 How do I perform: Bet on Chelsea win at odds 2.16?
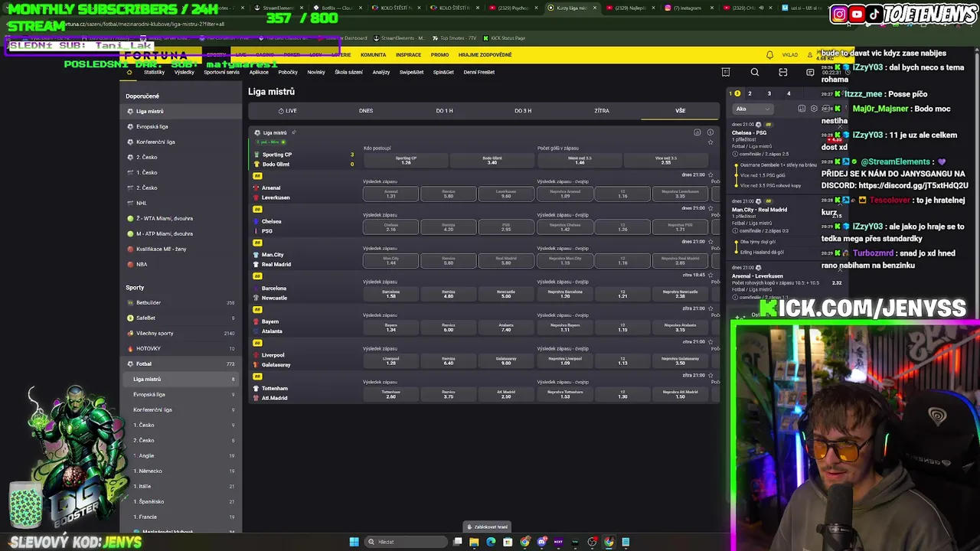[390, 227]
